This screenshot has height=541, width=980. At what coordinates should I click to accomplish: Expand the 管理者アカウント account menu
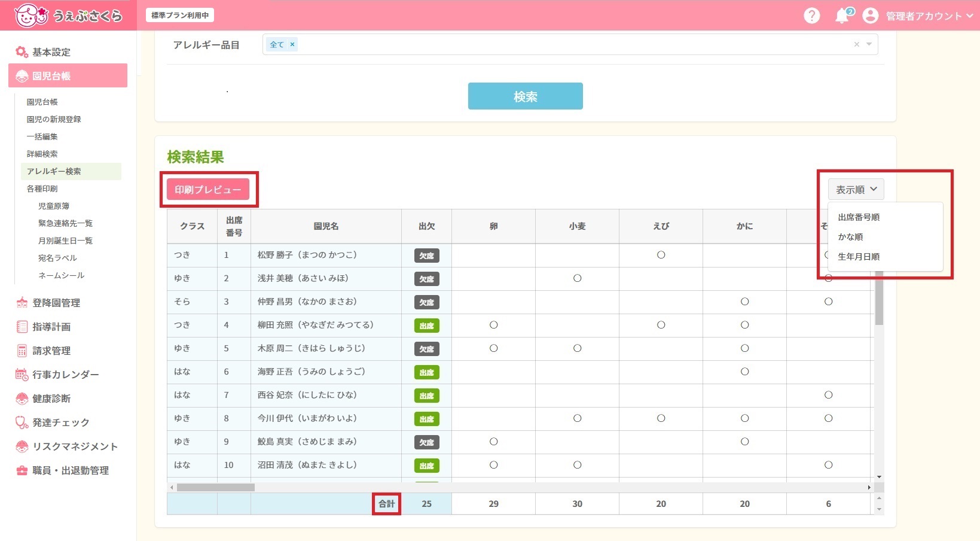pos(929,16)
